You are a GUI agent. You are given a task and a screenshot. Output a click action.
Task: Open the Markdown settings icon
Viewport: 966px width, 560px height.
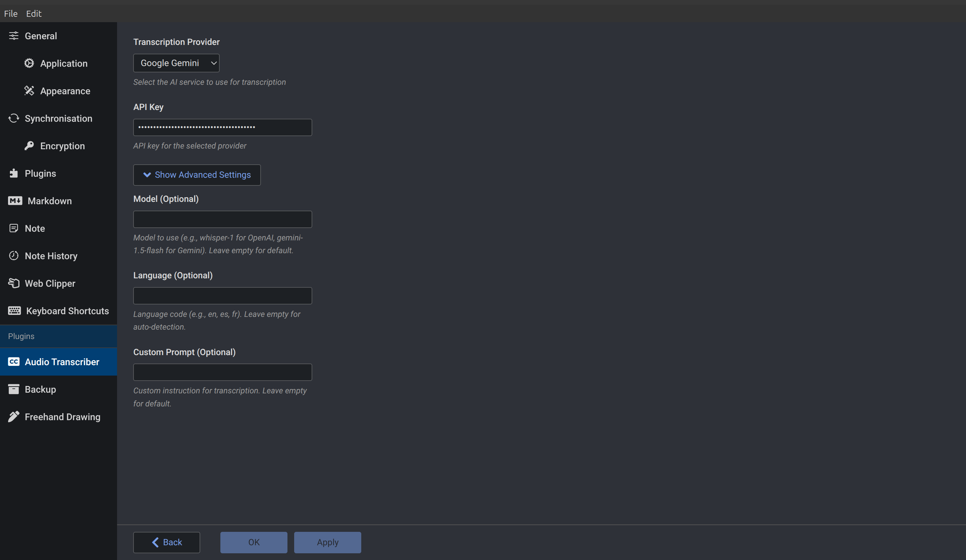14,201
